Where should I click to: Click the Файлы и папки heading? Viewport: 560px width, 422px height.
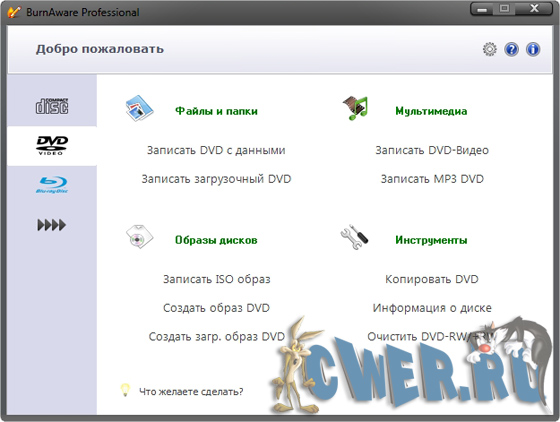click(x=216, y=111)
